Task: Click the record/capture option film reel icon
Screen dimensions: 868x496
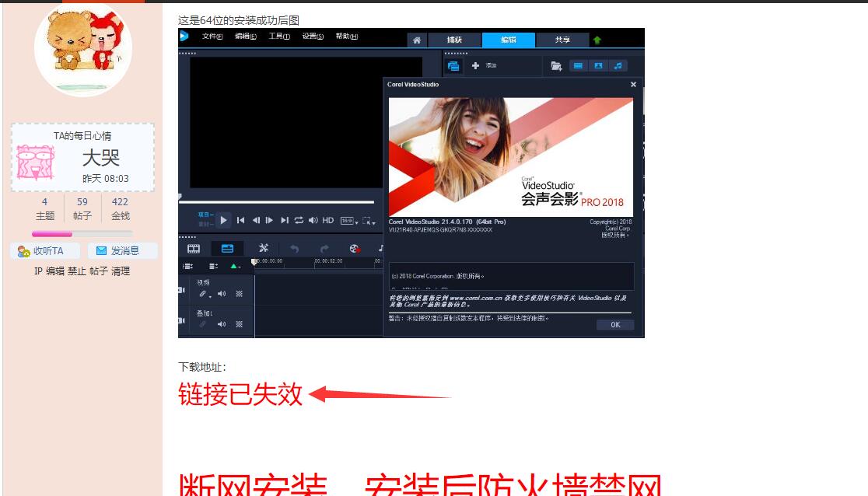Action: point(355,249)
